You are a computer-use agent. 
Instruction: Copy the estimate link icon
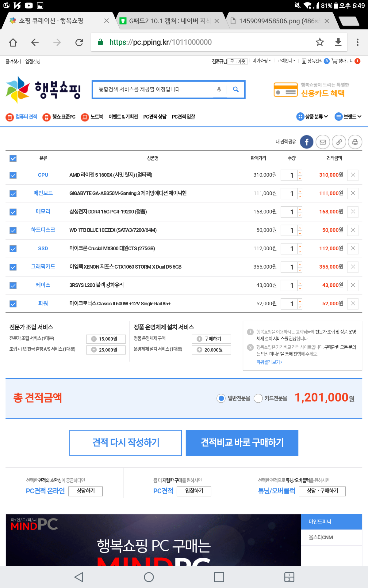click(339, 142)
